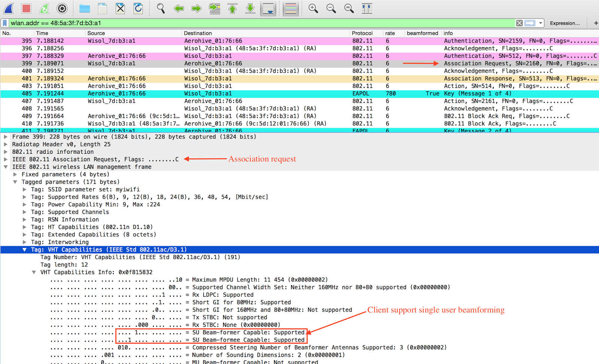Select Rx LDPC: Supported line

299,295
